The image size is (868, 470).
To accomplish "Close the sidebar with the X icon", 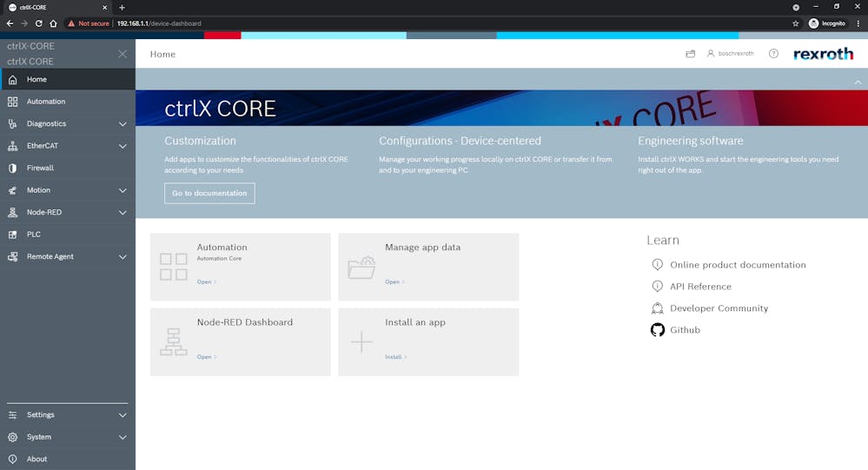I will coord(123,54).
